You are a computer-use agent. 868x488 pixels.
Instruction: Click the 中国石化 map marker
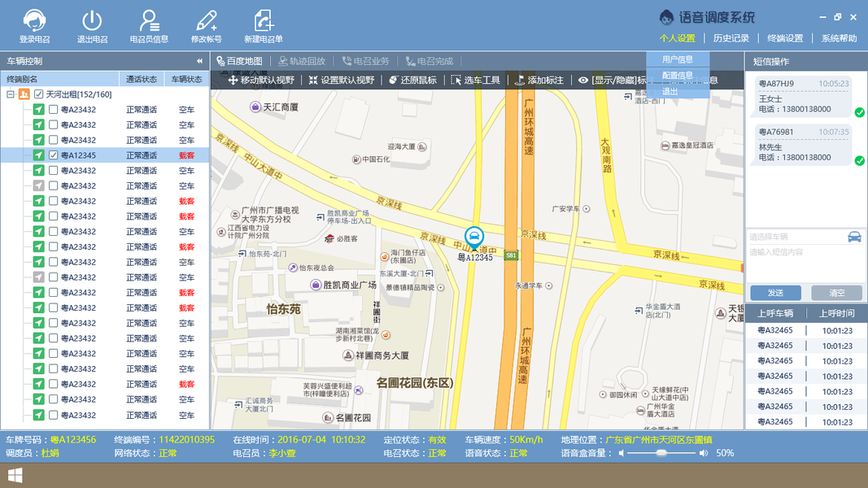tap(356, 159)
